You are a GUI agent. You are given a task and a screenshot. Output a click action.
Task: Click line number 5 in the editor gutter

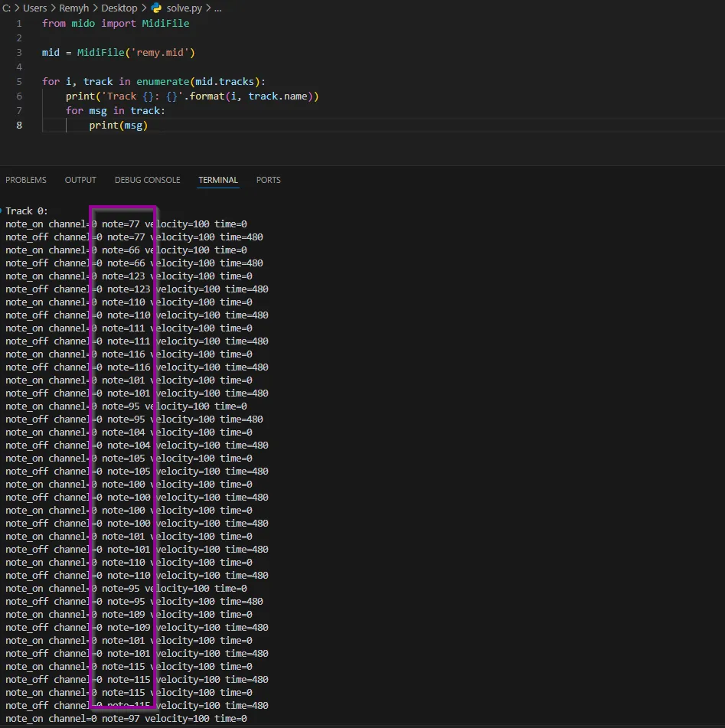click(x=19, y=82)
